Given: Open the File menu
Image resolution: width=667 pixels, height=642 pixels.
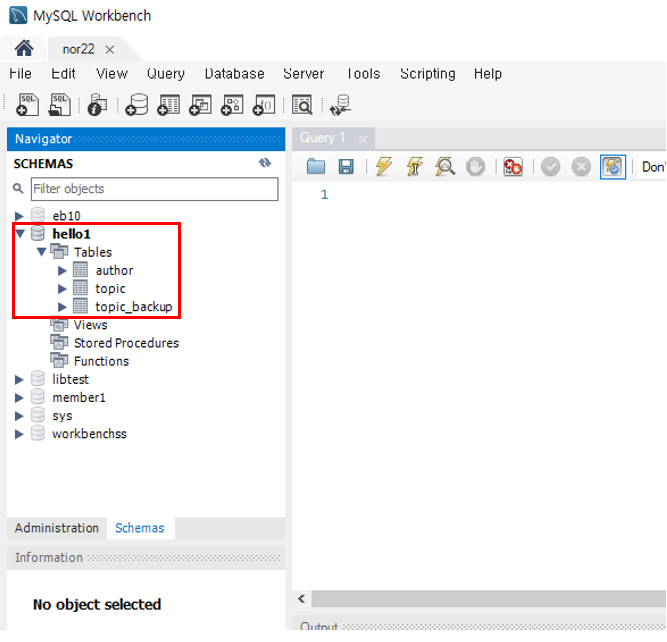Looking at the screenshot, I should pyautogui.click(x=20, y=74).
